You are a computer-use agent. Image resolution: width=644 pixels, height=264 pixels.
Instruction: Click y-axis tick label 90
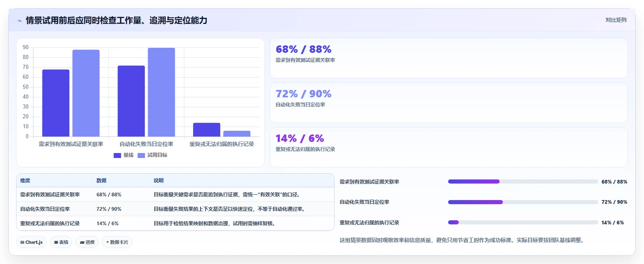coord(26,47)
